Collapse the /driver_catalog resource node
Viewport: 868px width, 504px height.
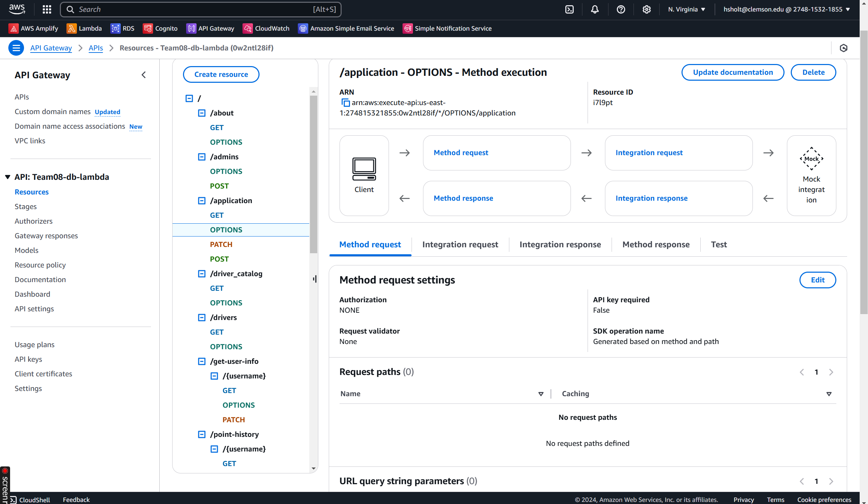tap(201, 274)
